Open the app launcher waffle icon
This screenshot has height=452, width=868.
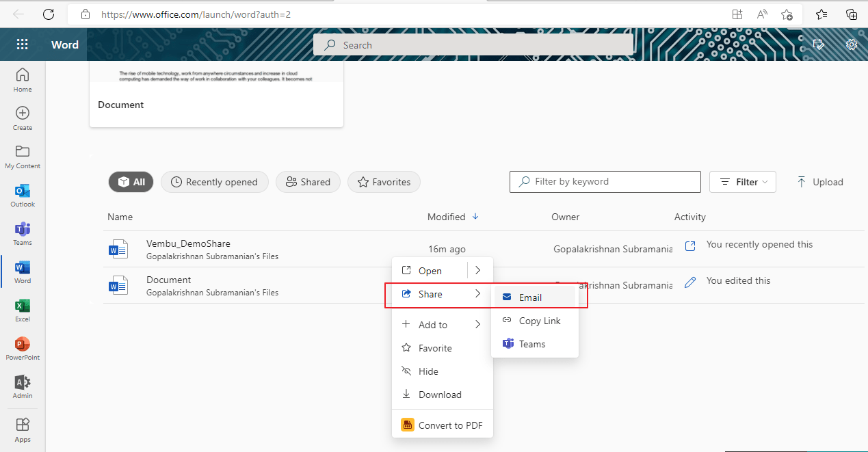[22, 44]
